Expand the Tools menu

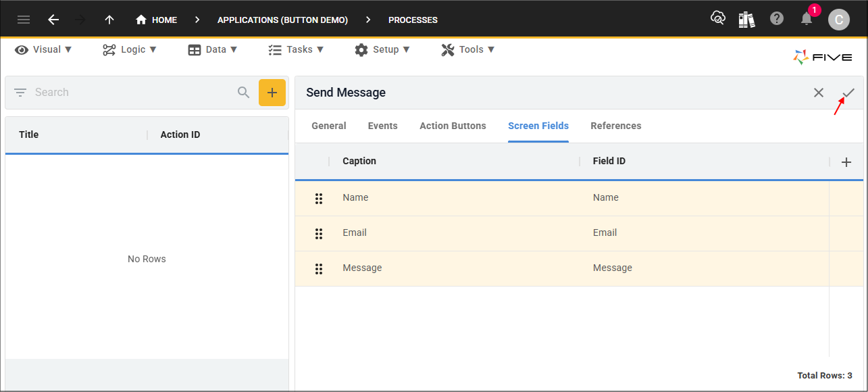click(x=468, y=49)
